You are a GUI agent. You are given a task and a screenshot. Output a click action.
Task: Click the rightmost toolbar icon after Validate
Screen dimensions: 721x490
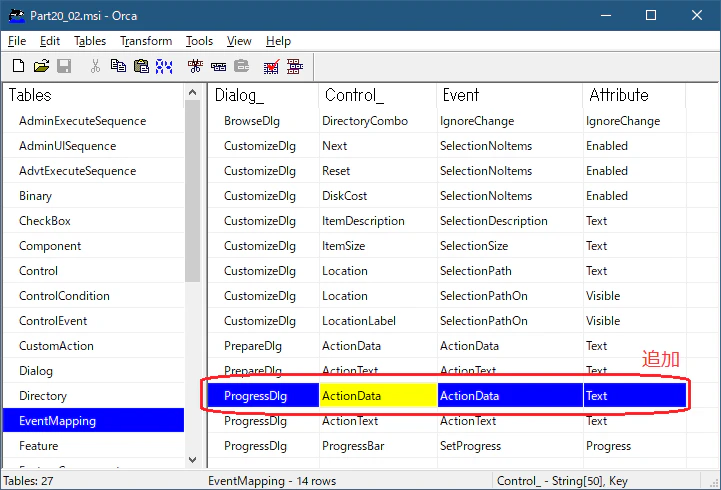click(x=295, y=66)
